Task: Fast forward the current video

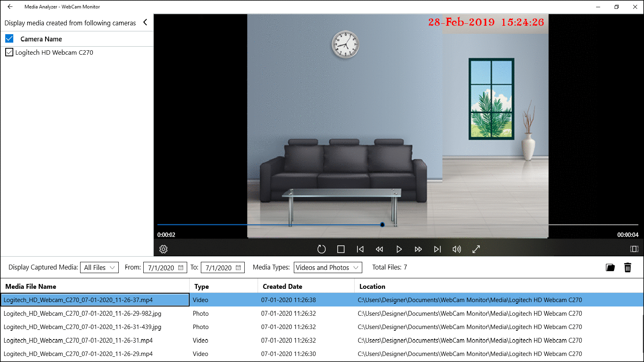Action: (x=418, y=249)
